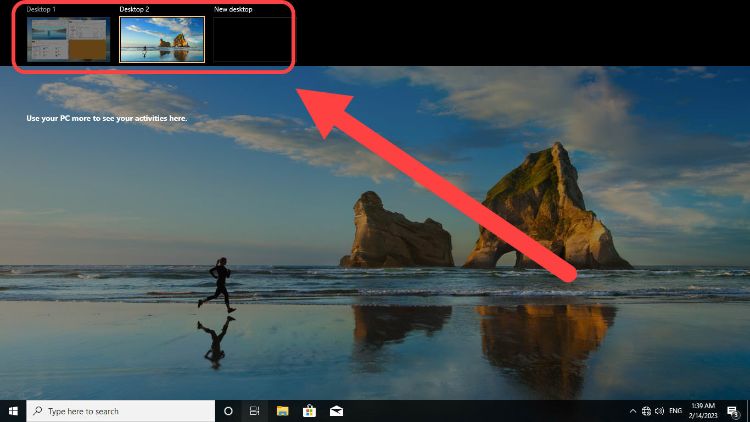The image size is (750, 422).
Task: Click the 'New desktop' label text
Action: coord(233,9)
